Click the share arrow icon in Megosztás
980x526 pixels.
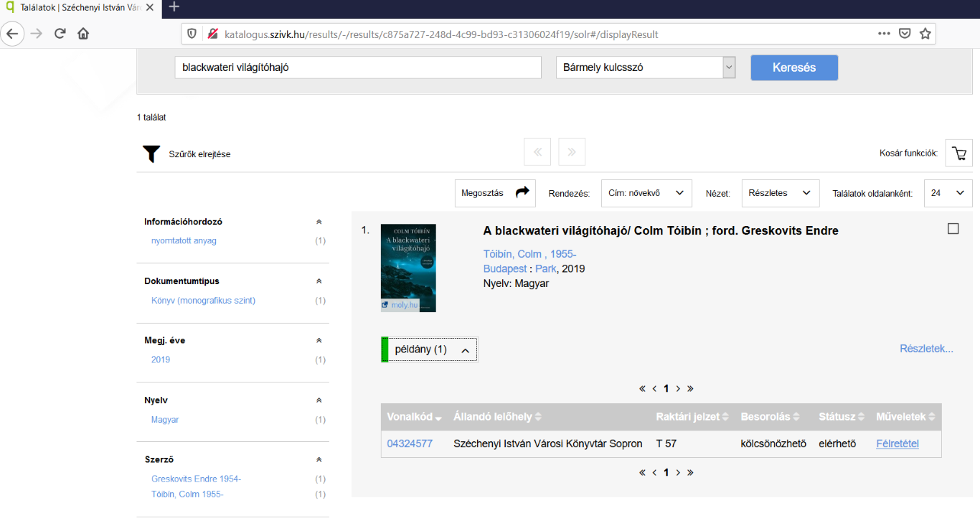click(522, 192)
